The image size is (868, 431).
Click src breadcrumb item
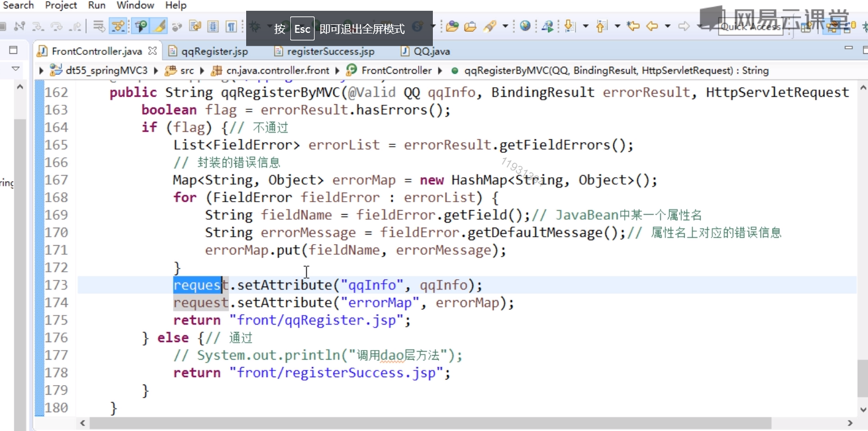179,70
